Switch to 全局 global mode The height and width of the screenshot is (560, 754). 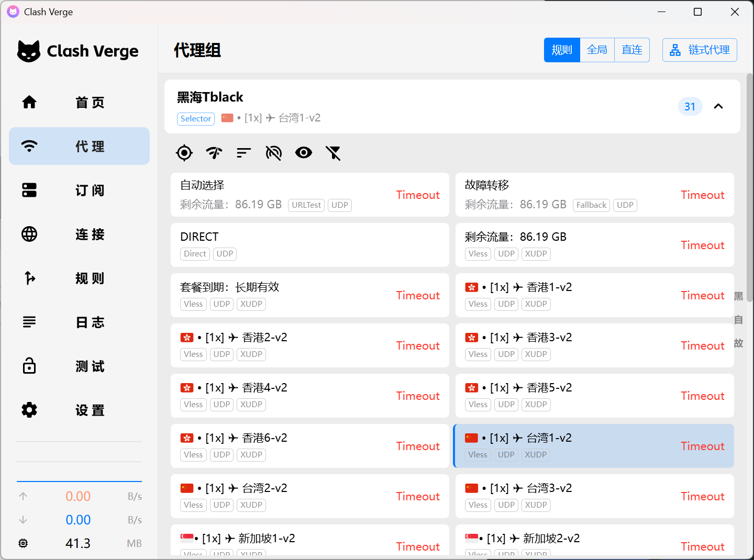597,50
